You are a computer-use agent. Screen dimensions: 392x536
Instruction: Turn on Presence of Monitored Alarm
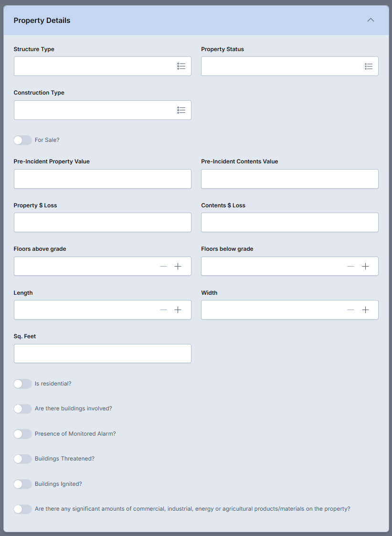point(22,434)
